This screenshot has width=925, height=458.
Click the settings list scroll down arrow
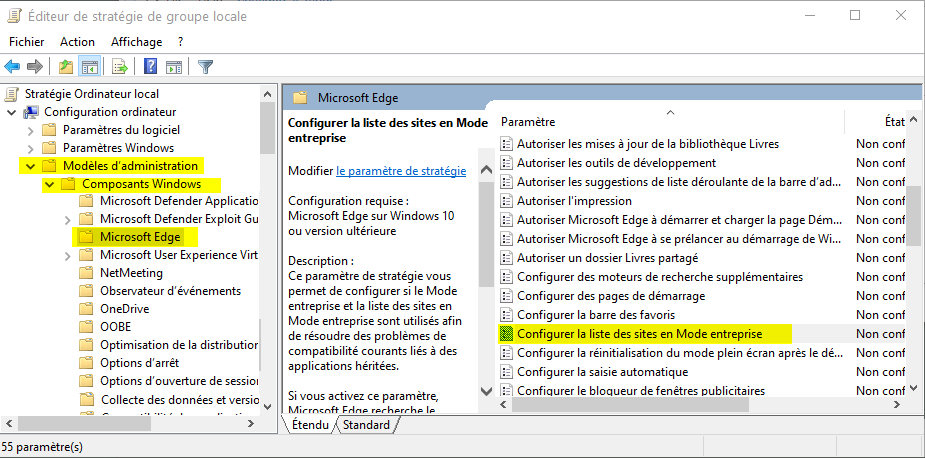pyautogui.click(x=913, y=388)
